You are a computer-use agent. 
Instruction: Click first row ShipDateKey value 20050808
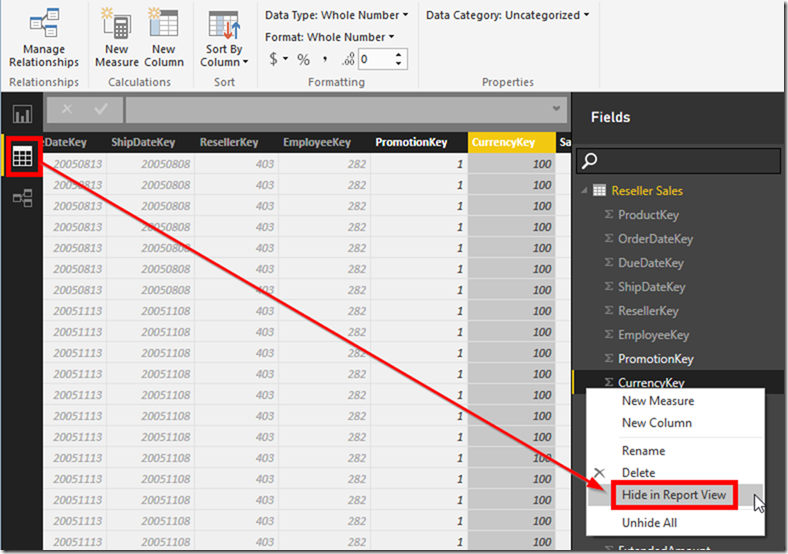pos(165,164)
